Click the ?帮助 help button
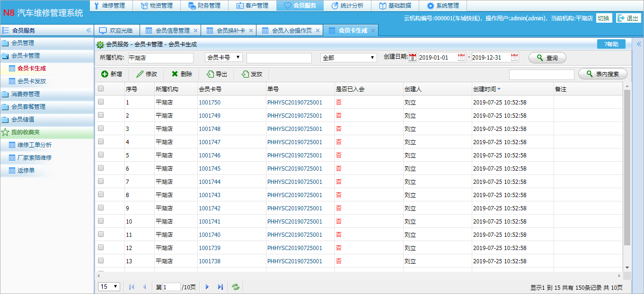Image resolution: width=644 pixels, height=294 pixels. pyautogui.click(x=611, y=44)
